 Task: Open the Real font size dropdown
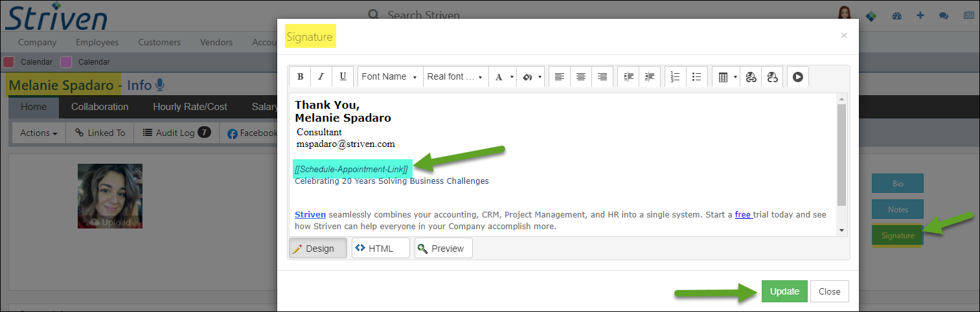(455, 76)
